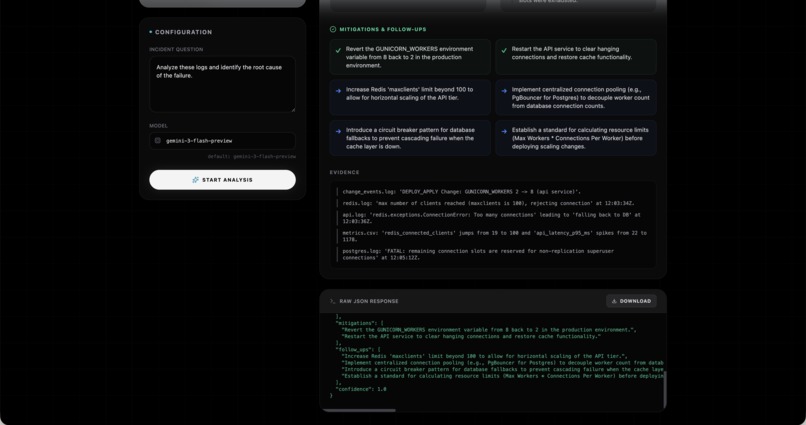Click the horizontal scrollbar of the JSON panel
The image size is (806, 425).
coord(359,410)
